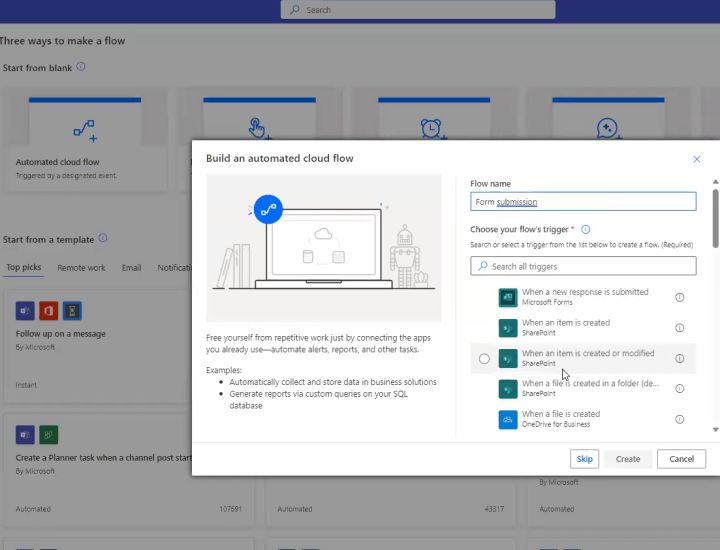Switch to the Top picks template tab
Image resolution: width=720 pixels, height=550 pixels.
click(24, 267)
